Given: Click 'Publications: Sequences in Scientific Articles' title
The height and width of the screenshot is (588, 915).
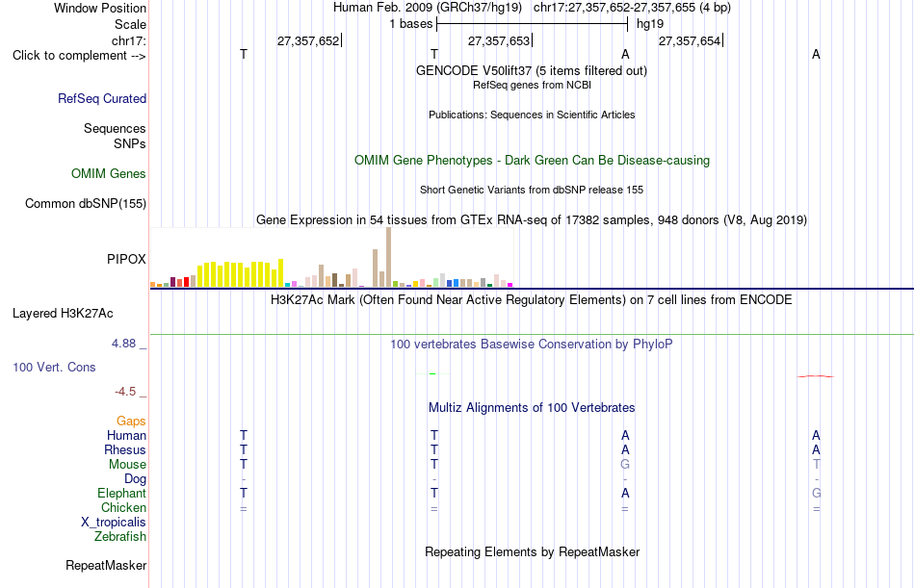Looking at the screenshot, I should pyautogui.click(x=532, y=115).
